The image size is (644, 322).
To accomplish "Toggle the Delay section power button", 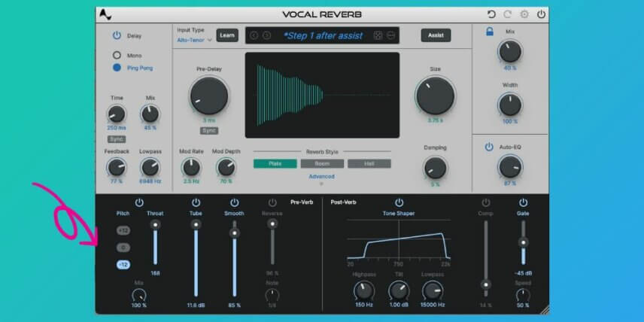I will (x=117, y=35).
